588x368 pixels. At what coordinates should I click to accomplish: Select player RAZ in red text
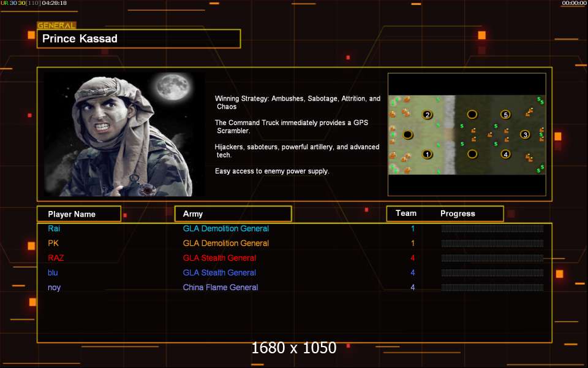coord(56,258)
